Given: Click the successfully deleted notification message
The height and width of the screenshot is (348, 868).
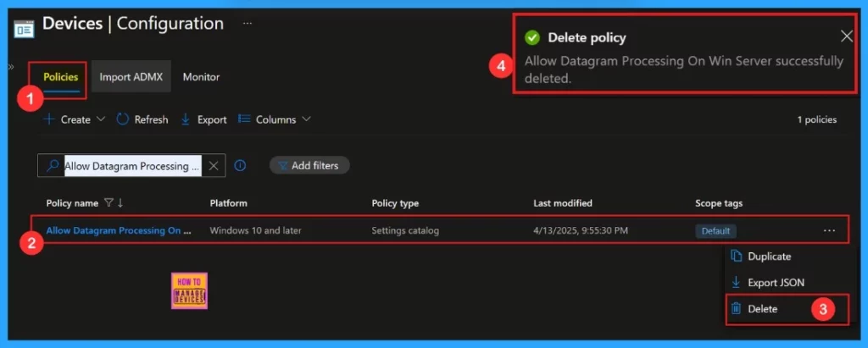Looking at the screenshot, I should pos(684,69).
